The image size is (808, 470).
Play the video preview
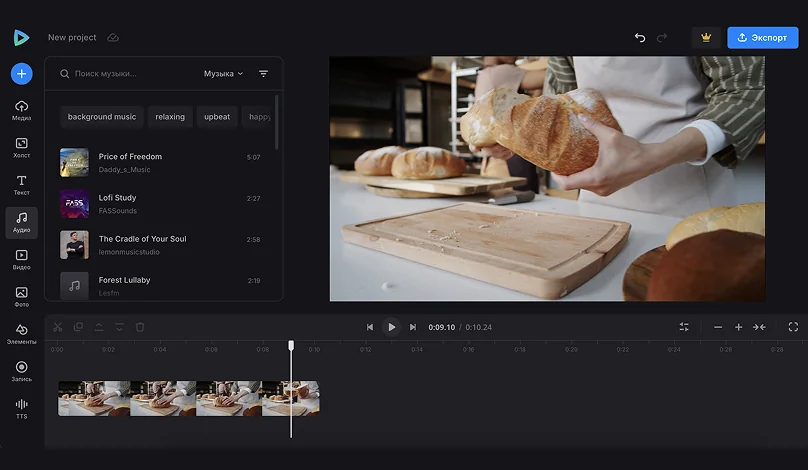(392, 327)
